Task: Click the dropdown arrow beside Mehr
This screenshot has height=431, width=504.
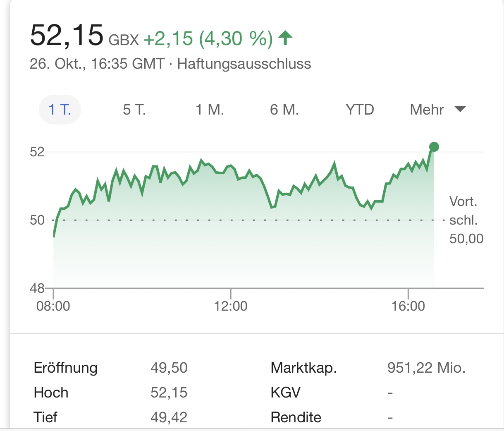Action: point(460,109)
